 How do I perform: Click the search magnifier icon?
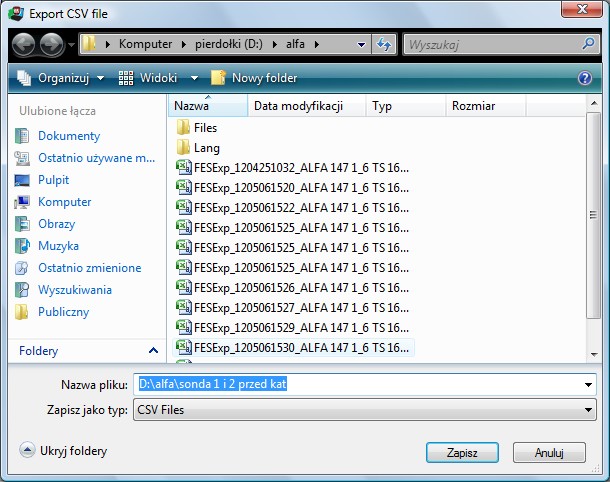click(588, 44)
